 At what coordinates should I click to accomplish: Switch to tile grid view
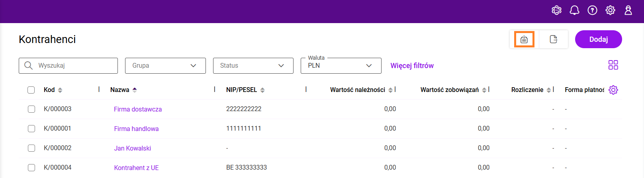[613, 65]
